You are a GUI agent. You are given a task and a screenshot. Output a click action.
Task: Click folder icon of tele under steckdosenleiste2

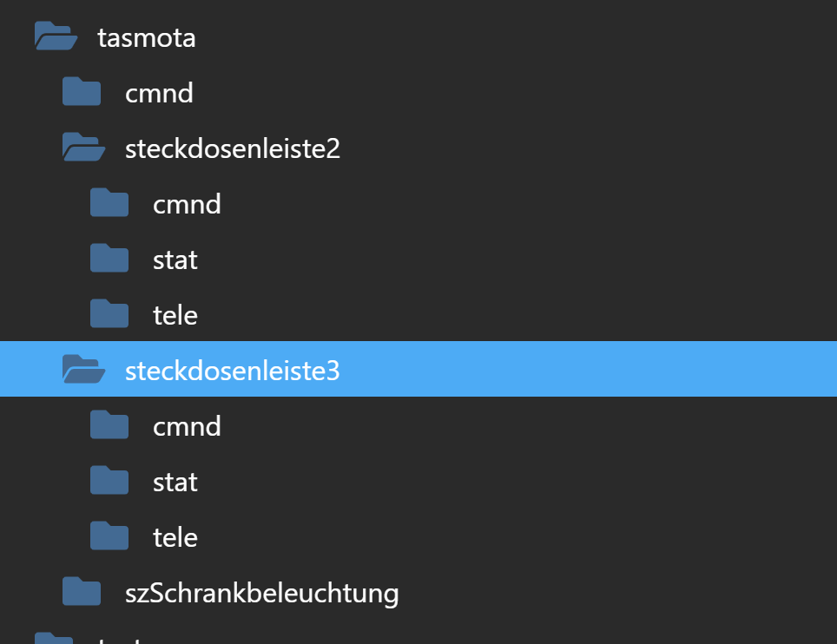click(109, 313)
